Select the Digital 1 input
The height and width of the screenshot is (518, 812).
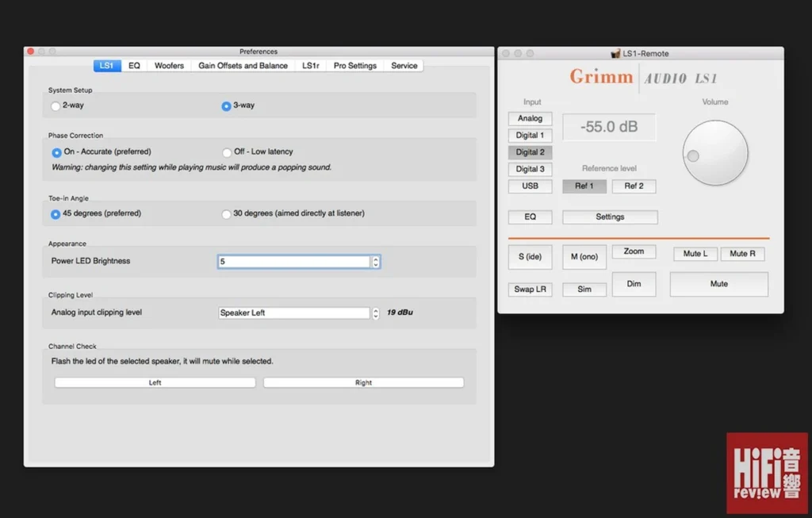click(530, 135)
